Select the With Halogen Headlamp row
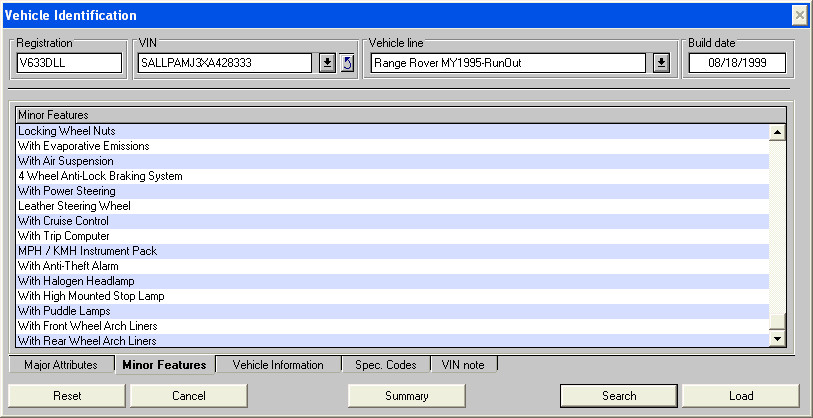 click(x=393, y=282)
